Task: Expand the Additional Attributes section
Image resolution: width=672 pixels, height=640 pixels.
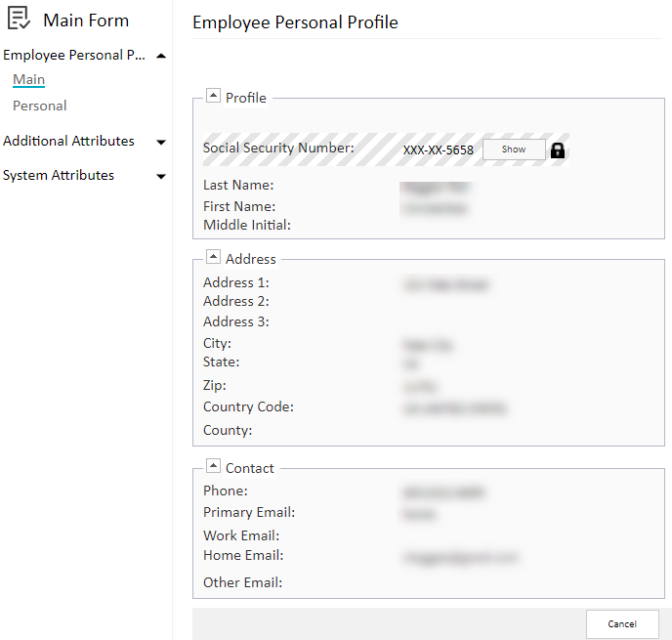Action: (161, 142)
